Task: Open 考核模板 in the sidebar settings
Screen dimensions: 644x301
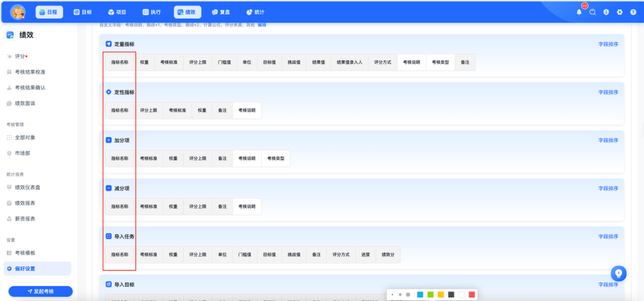Action: (x=25, y=253)
